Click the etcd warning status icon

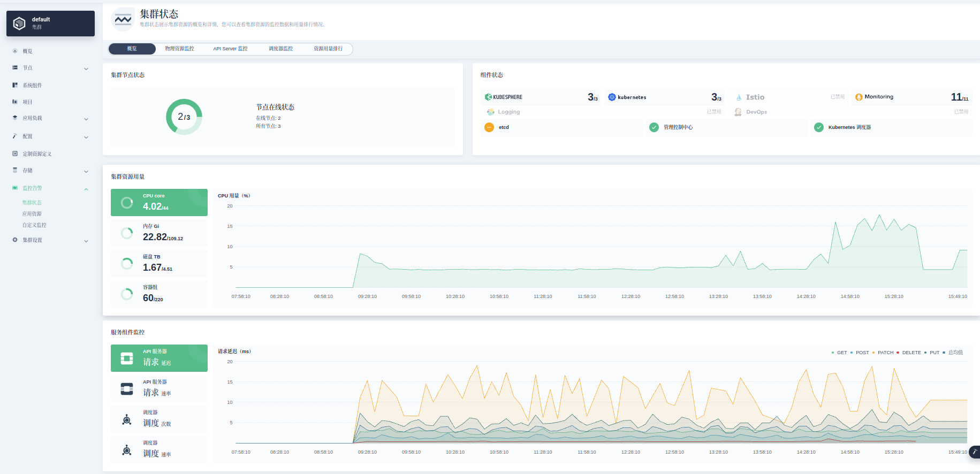(489, 127)
